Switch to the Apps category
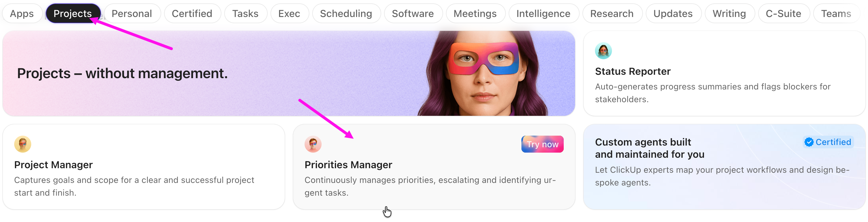Viewport: 868px width, 222px height. (22, 14)
